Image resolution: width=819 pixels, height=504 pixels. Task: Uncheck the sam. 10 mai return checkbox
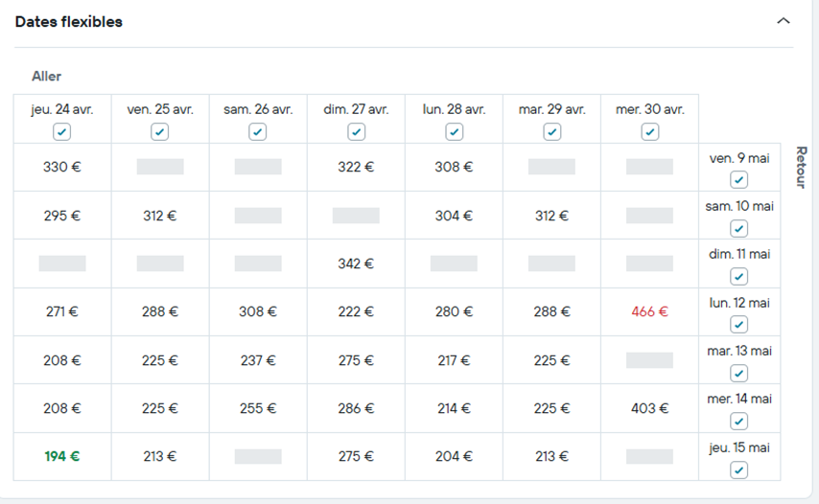click(x=738, y=228)
